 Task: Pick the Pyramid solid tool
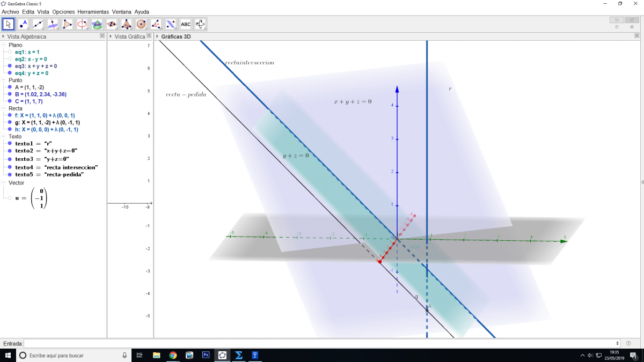[x=127, y=24]
